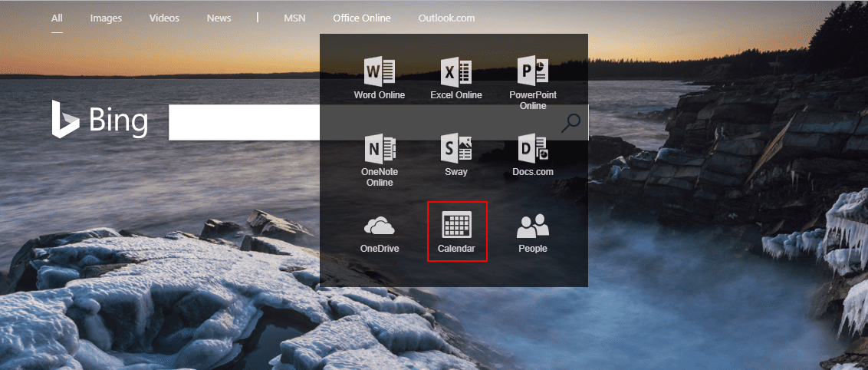Switch to Images search tab
Image resolution: width=868 pixels, height=370 pixels.
[106, 18]
